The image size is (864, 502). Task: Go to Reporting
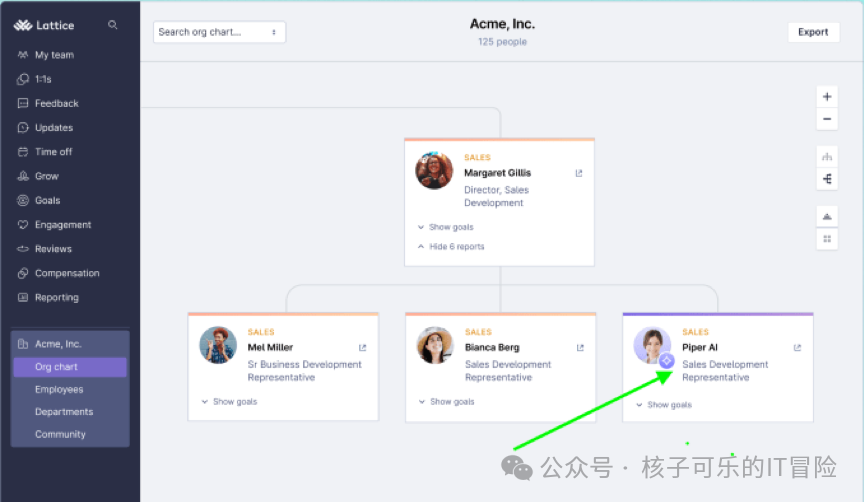click(x=57, y=297)
